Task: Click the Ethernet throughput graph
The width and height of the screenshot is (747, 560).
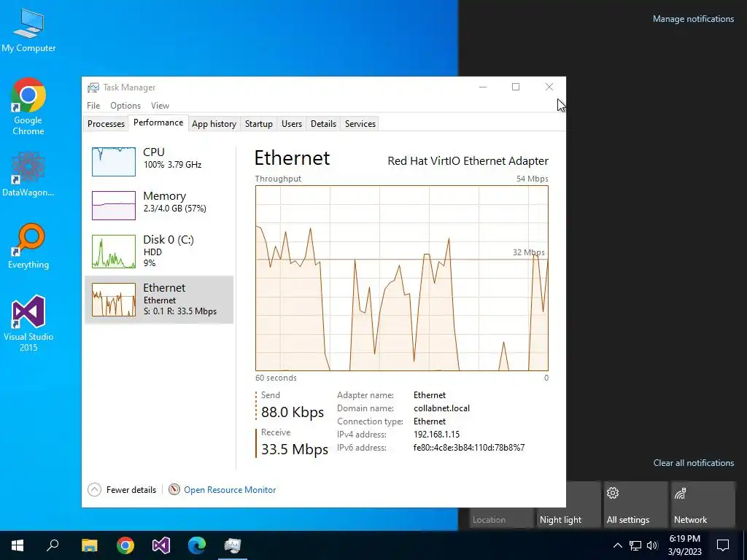Action: tap(402, 278)
